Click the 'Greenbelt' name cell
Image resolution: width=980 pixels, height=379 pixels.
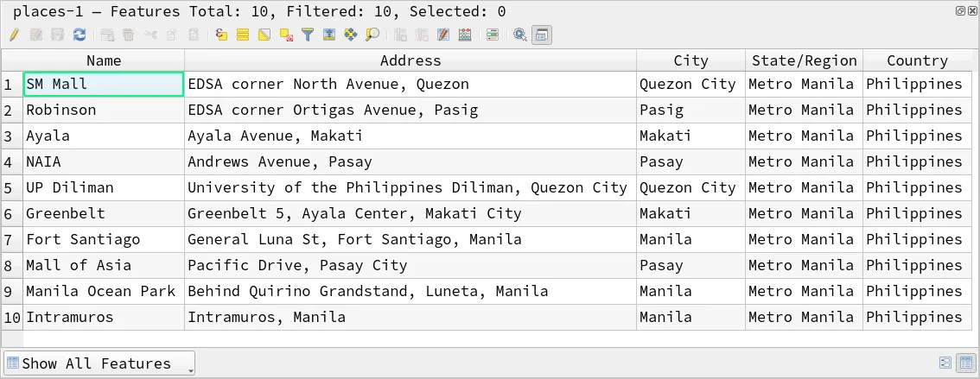pyautogui.click(x=104, y=213)
